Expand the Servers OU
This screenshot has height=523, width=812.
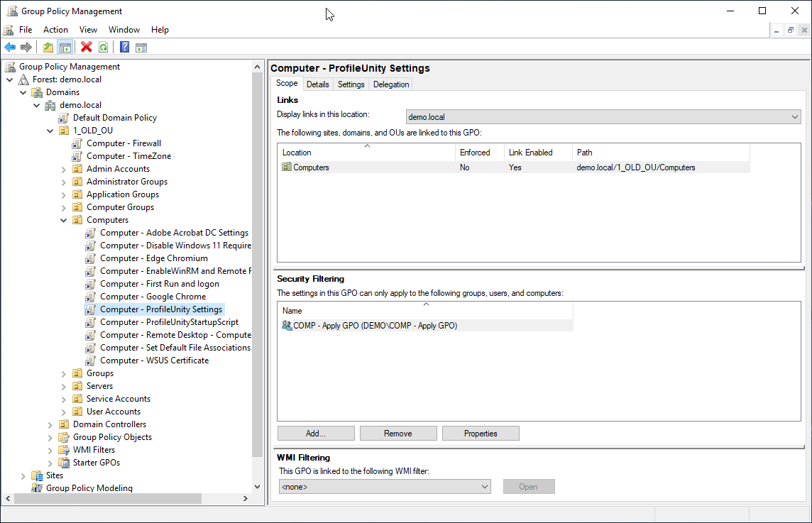(64, 386)
